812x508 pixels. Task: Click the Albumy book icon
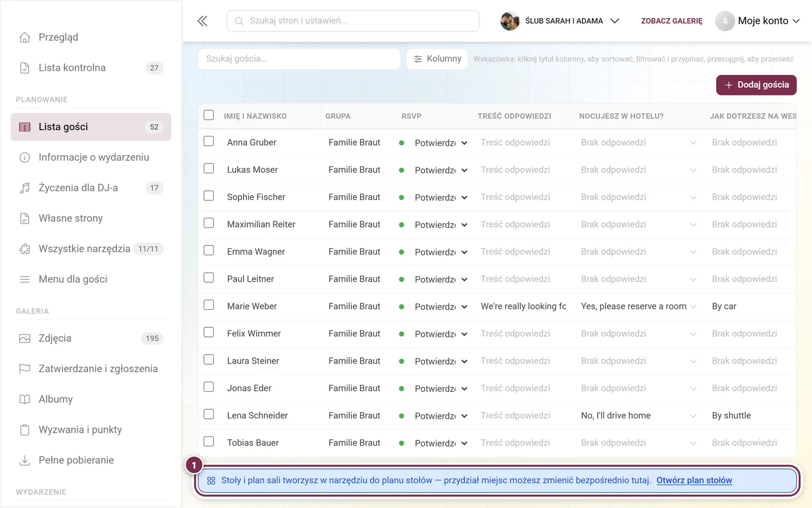pos(25,400)
